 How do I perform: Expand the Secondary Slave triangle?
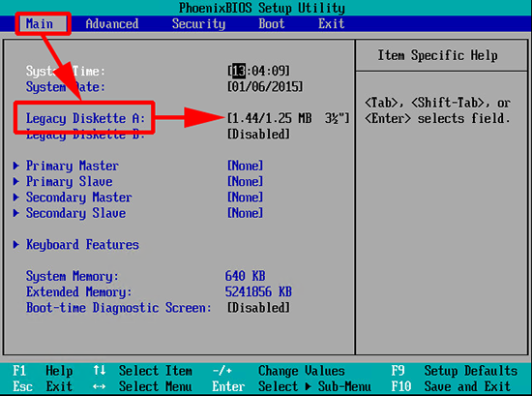click(15, 213)
